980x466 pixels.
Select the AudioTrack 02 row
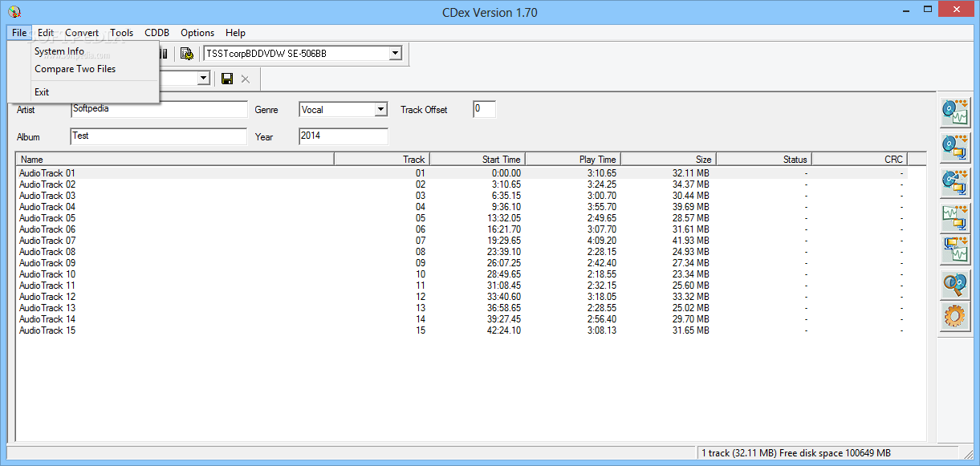pos(470,184)
